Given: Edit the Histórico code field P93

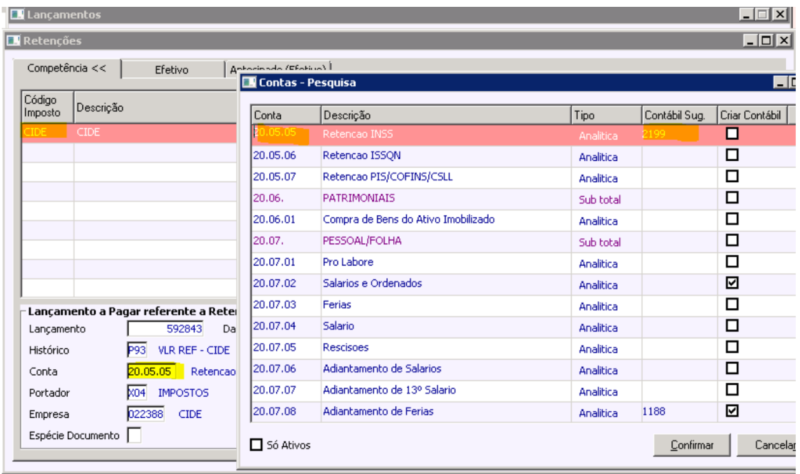Looking at the screenshot, I should 137,350.
